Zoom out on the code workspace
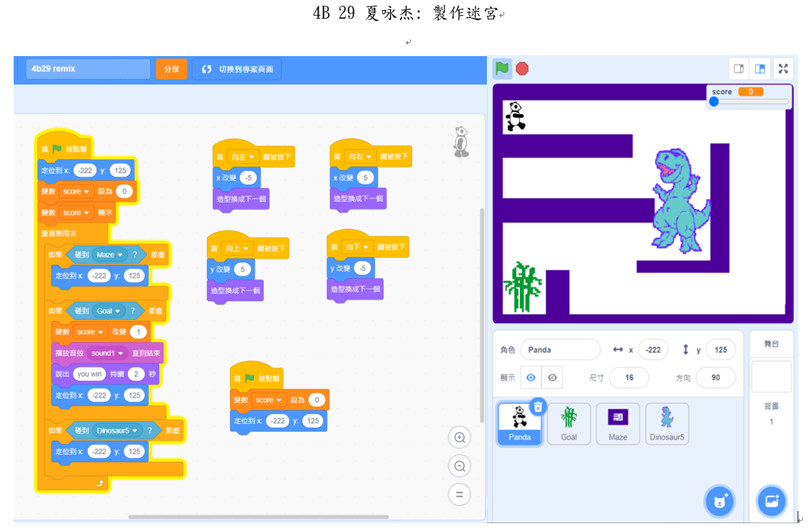 460,466
